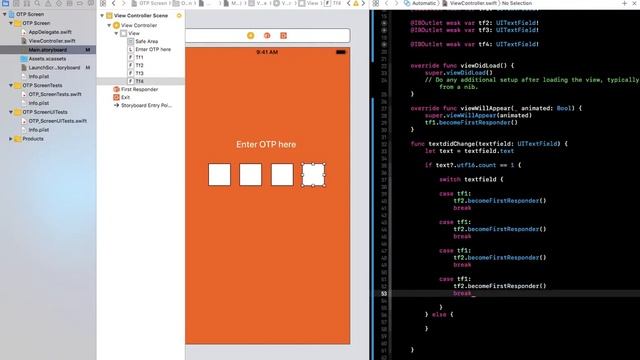Open ViewController.swift in jump bar
Viewport: 640px width, 360px height.
pos(469,3)
